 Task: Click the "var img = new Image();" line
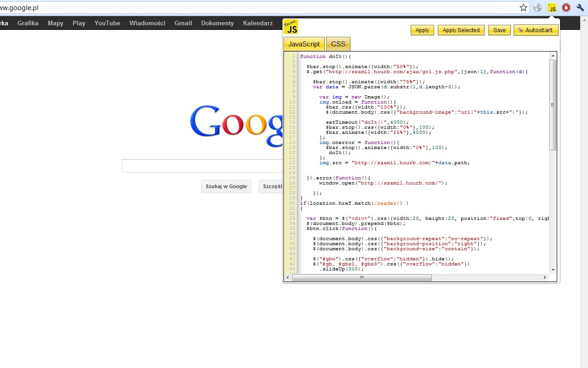tap(355, 97)
